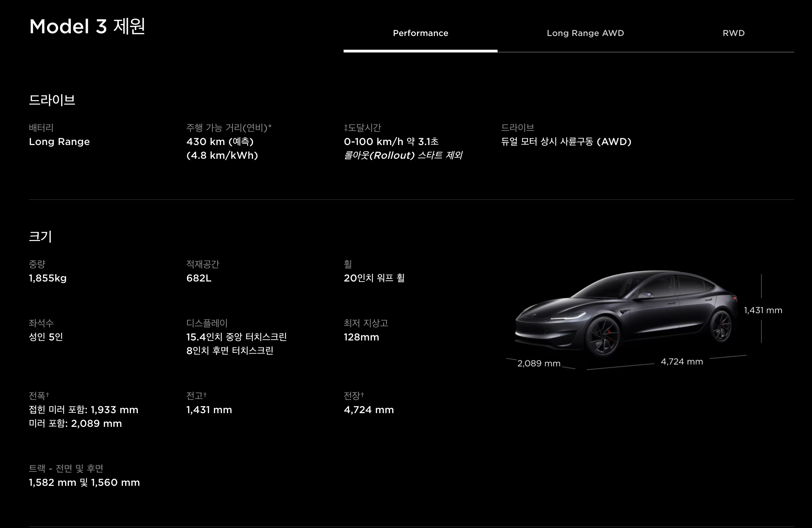Click the 듀얼 모터 상시 사륜구동 (AWD) text
Screen dimensions: 812x528
click(x=566, y=142)
